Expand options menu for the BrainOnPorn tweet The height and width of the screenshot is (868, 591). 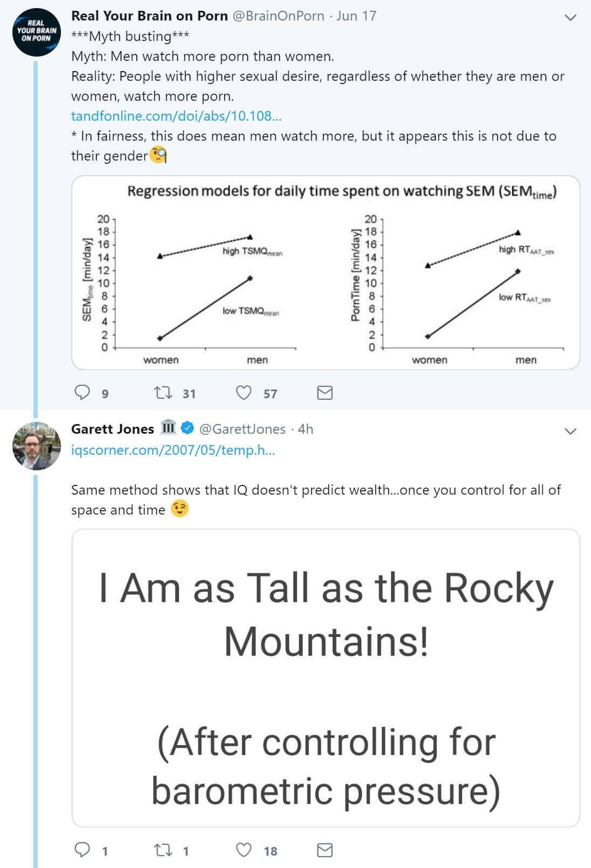pyautogui.click(x=570, y=17)
